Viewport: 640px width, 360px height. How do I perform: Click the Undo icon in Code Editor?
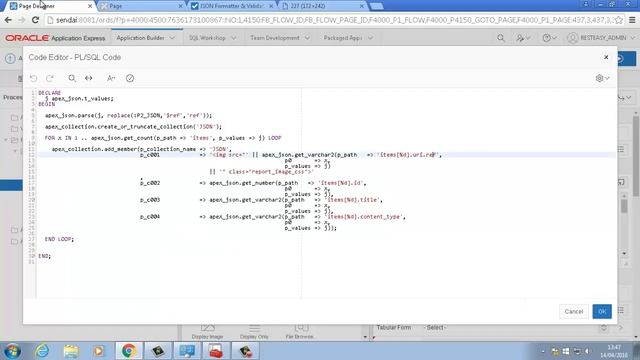click(x=33, y=78)
